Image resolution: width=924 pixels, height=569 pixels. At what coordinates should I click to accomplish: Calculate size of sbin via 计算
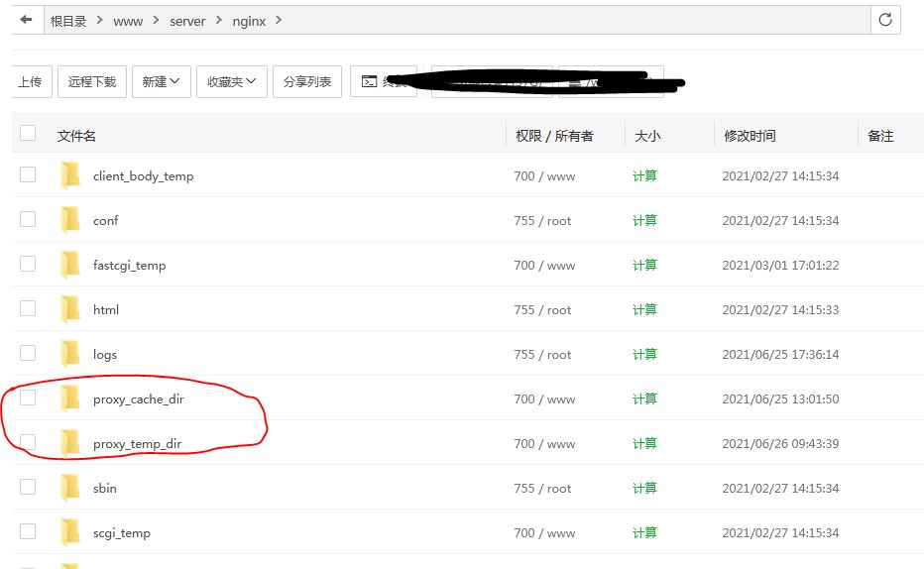click(644, 489)
